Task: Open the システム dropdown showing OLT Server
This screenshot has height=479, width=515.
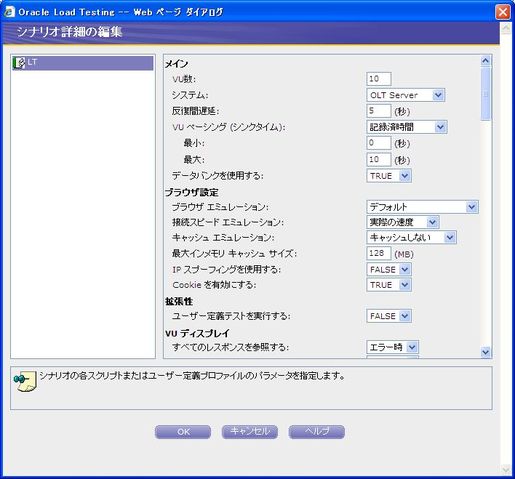Action: click(x=405, y=95)
